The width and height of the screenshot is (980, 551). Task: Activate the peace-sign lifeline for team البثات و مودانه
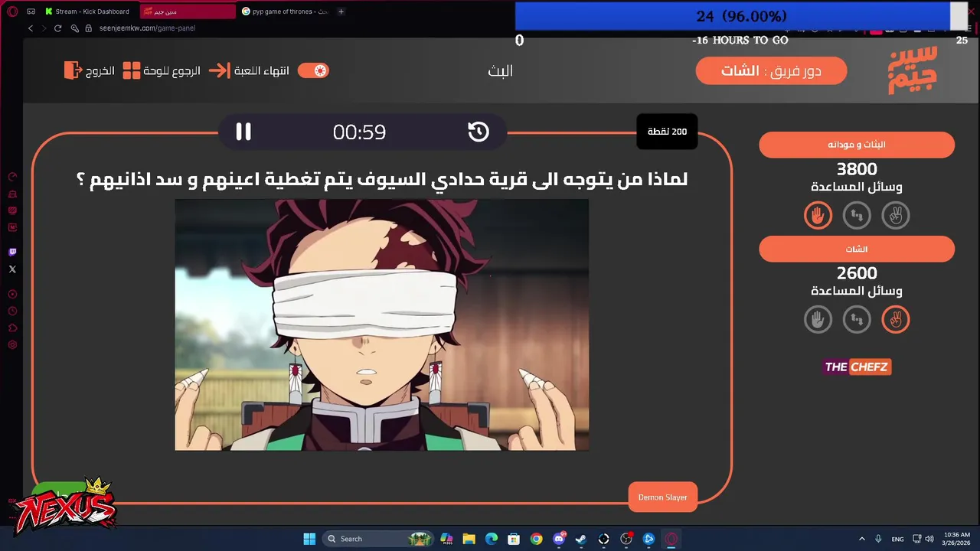pyautogui.click(x=896, y=216)
